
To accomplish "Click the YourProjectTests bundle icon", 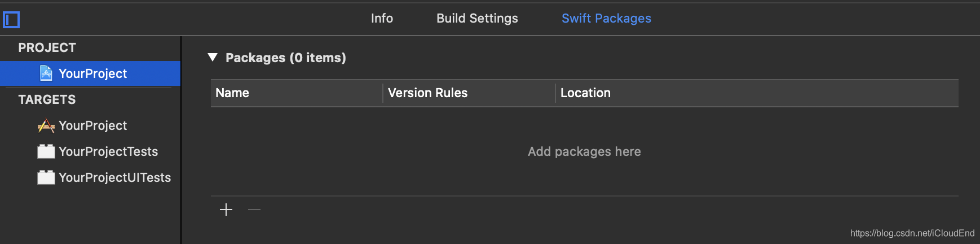I will tap(46, 151).
